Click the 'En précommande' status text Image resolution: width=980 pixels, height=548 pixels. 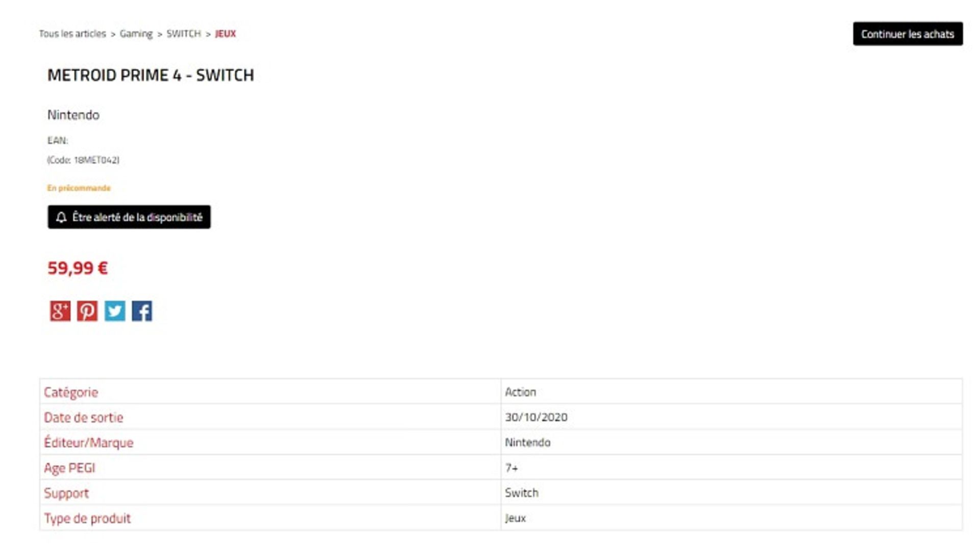point(79,188)
